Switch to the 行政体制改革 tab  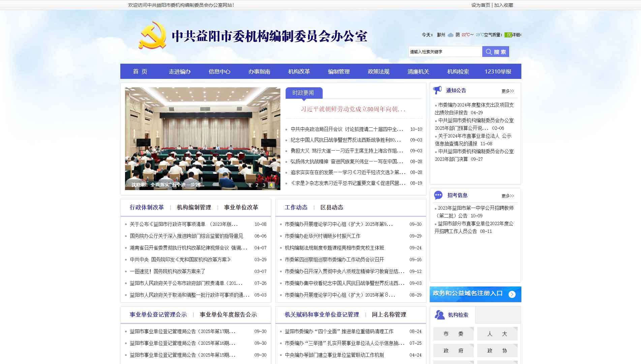coord(147,207)
